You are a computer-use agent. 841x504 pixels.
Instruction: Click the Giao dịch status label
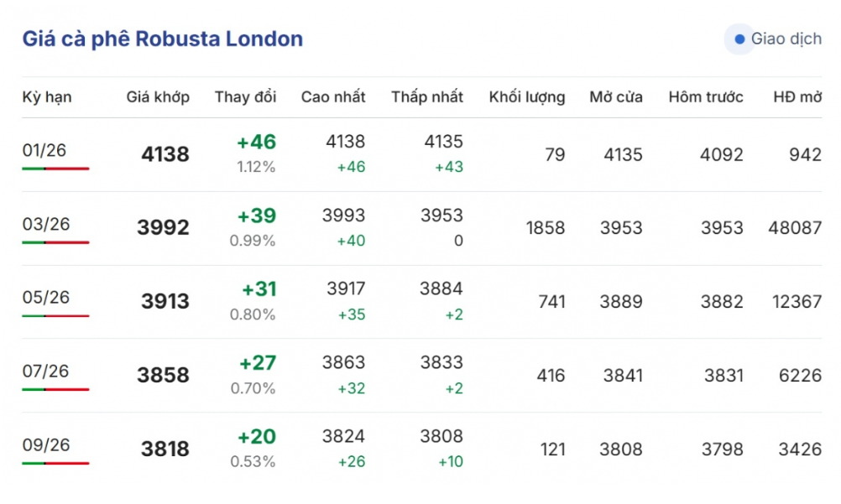[786, 39]
